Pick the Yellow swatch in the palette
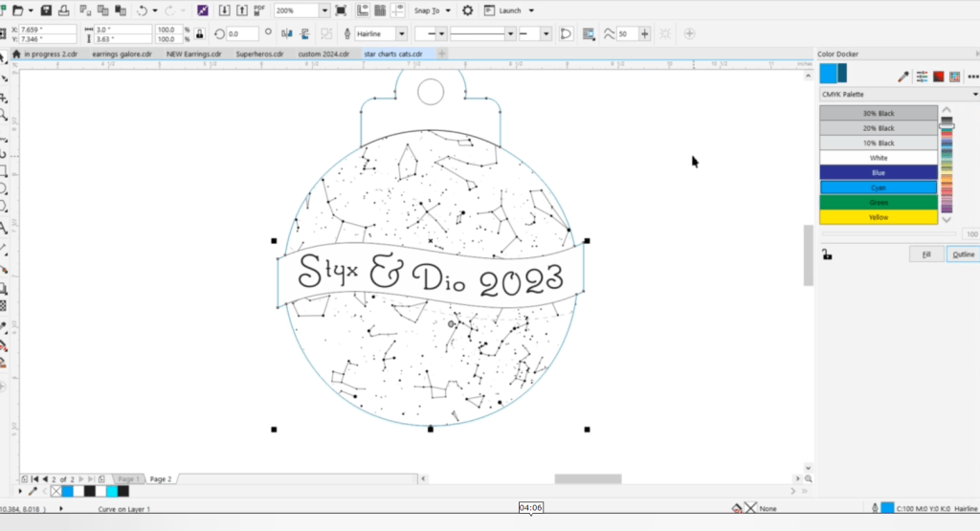This screenshot has height=531, width=980. (879, 217)
